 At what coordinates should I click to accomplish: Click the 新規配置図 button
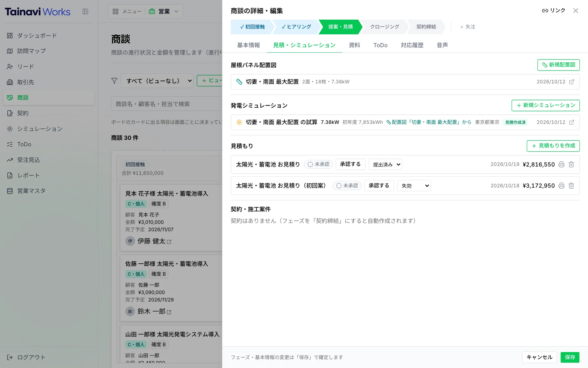(558, 65)
